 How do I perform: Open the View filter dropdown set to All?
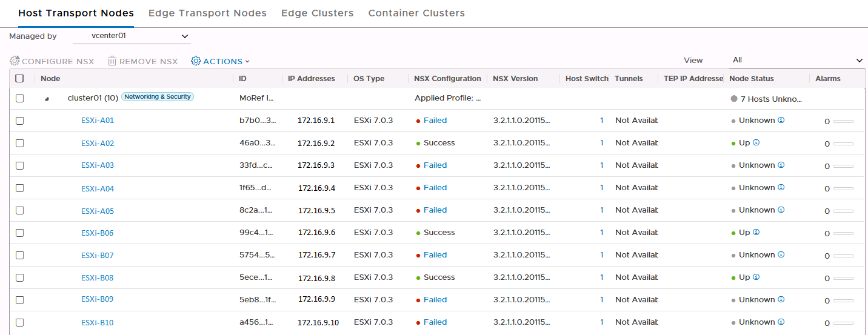coord(796,60)
